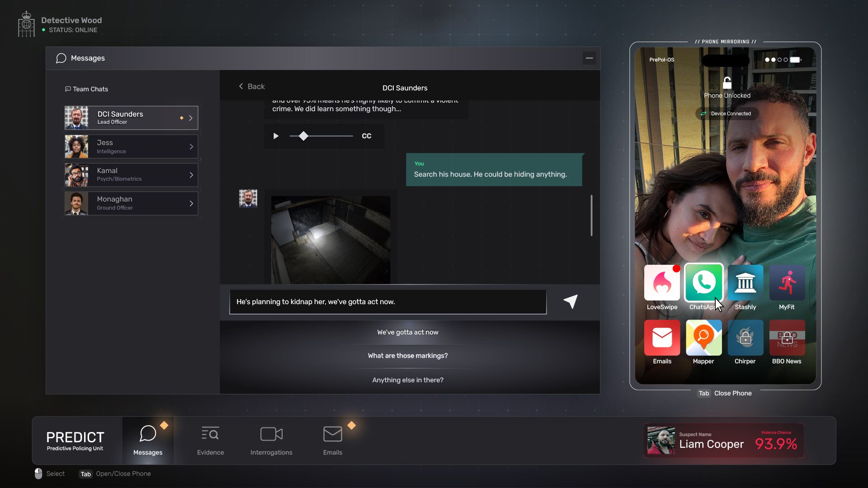The image size is (868, 488).
Task: Open Monaghan Ground Officer chat
Action: [131, 203]
